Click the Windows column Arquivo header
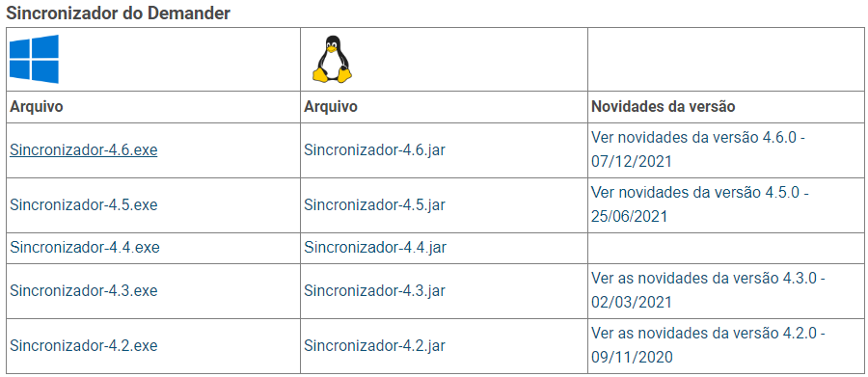Screen dimensions: 868x377 click(x=37, y=106)
